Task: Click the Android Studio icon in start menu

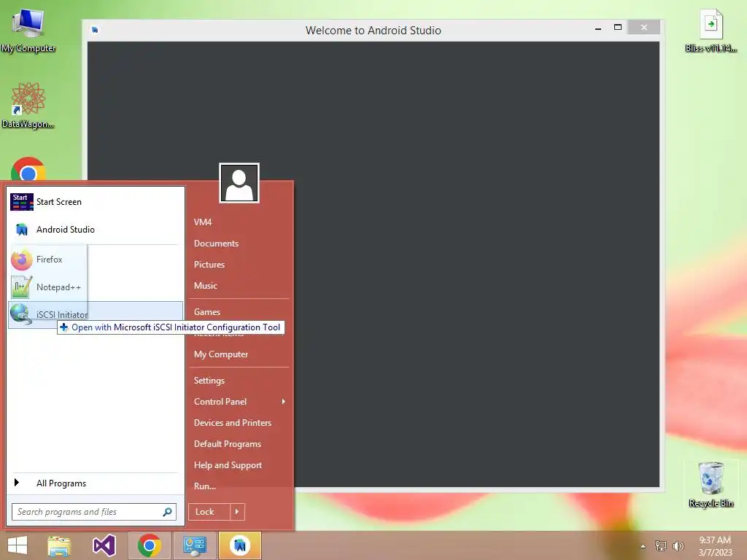Action: coord(22,230)
